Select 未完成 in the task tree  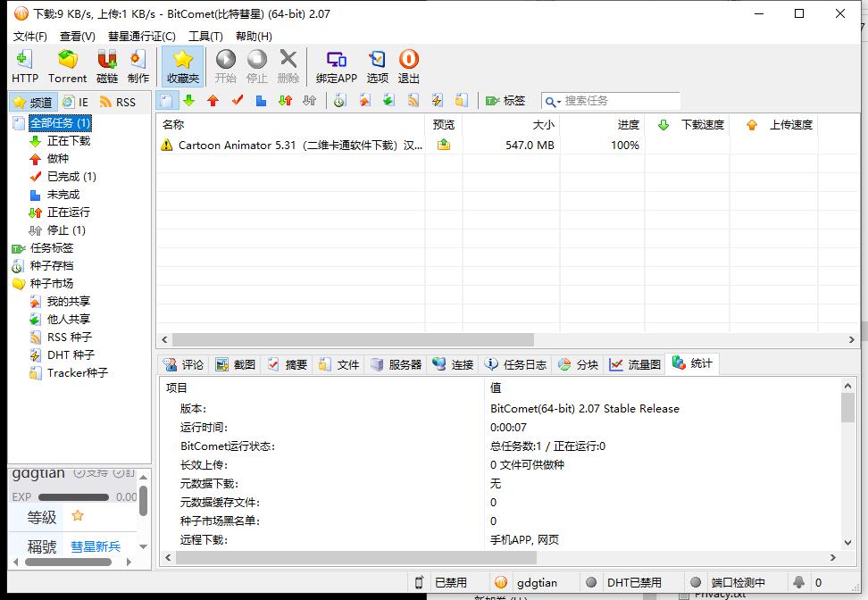63,195
